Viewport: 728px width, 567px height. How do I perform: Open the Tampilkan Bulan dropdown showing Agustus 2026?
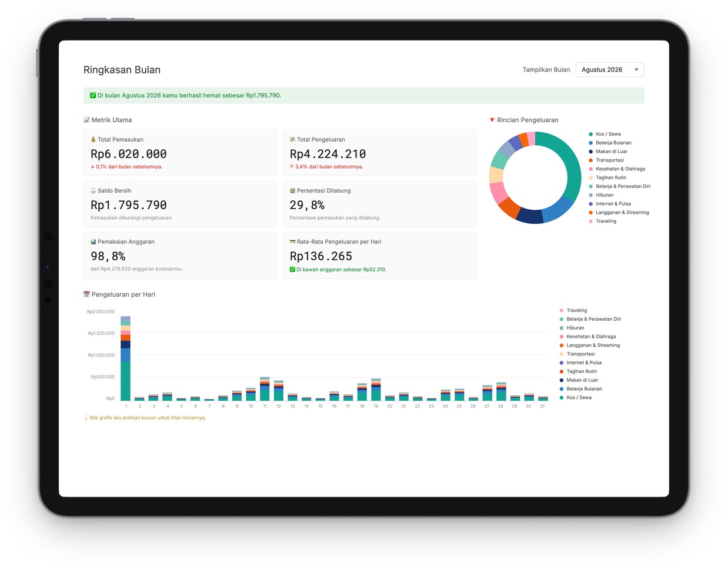point(610,70)
